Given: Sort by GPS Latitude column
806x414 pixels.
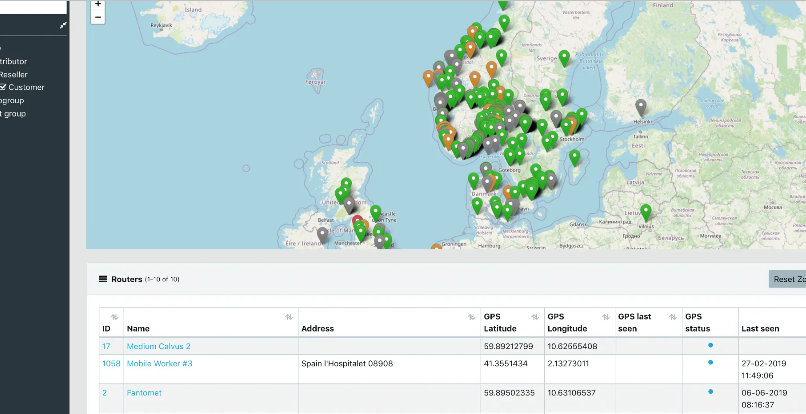Looking at the screenshot, I should [537, 317].
